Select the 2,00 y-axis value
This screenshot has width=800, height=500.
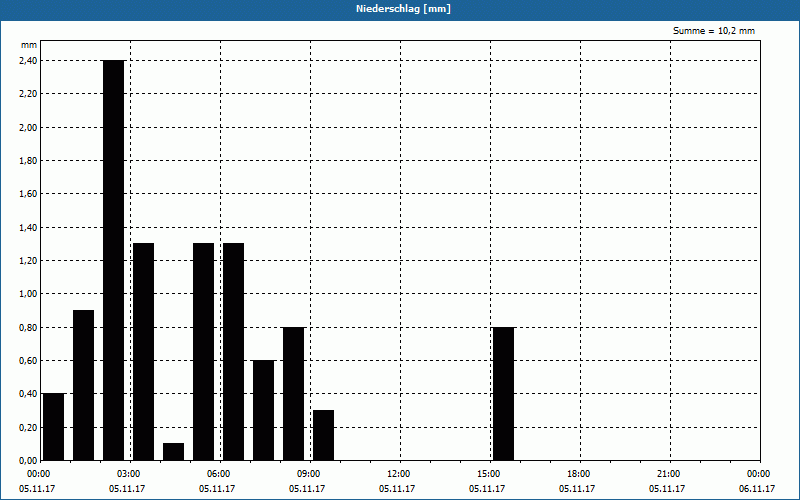pyautogui.click(x=28, y=128)
